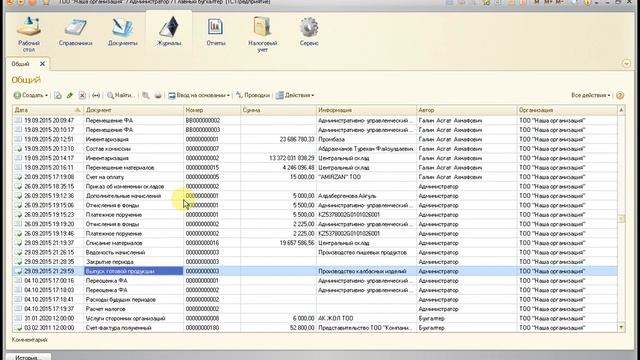Viewport: 640px width, 360px height.
Task: Open the Все действия menu
Action: (591, 95)
